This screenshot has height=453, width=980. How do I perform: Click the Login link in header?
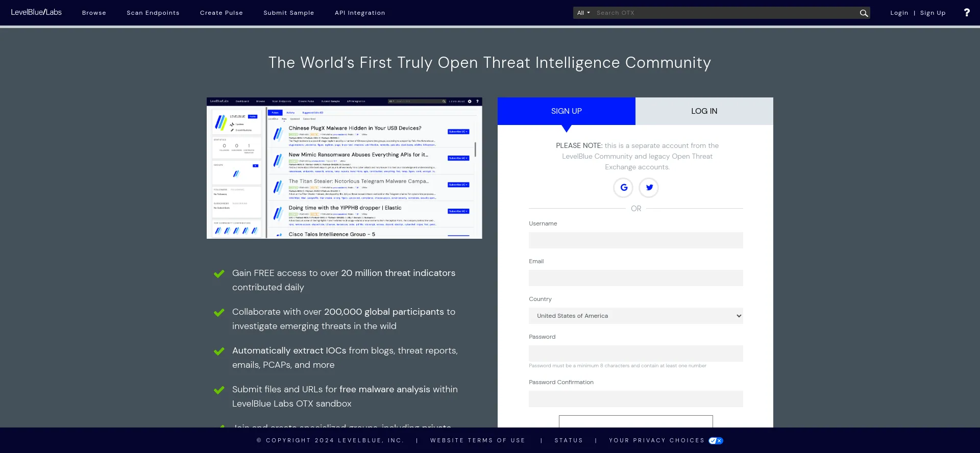pyautogui.click(x=899, y=13)
